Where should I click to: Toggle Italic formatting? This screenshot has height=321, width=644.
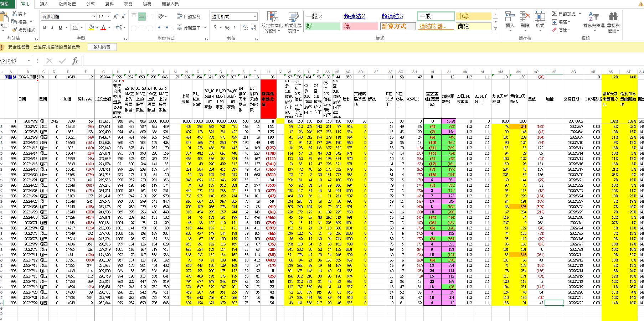tap(52, 27)
